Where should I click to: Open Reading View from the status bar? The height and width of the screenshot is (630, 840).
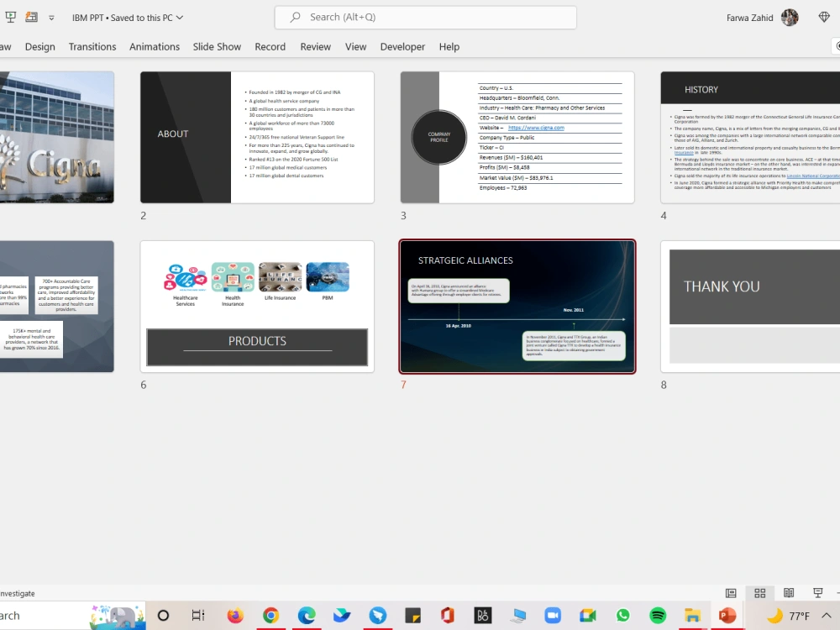[788, 592]
